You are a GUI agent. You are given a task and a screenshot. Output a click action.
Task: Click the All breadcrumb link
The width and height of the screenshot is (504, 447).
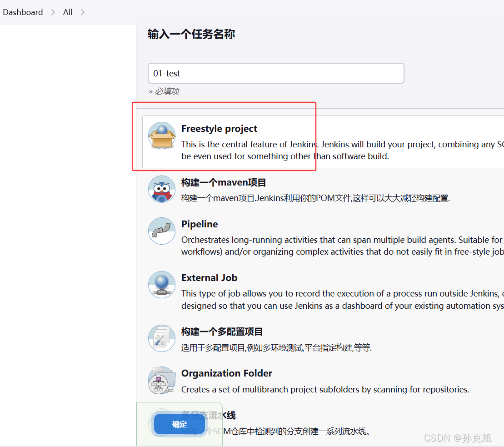click(68, 12)
